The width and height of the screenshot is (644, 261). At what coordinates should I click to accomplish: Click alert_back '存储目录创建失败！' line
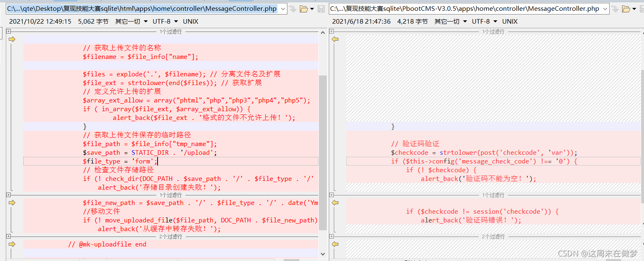click(159, 188)
